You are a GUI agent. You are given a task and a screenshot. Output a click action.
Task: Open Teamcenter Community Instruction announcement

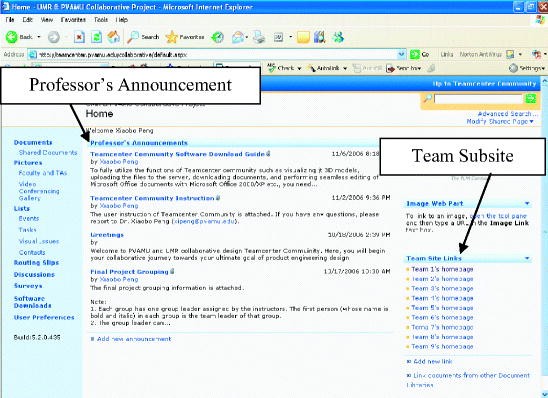point(152,198)
